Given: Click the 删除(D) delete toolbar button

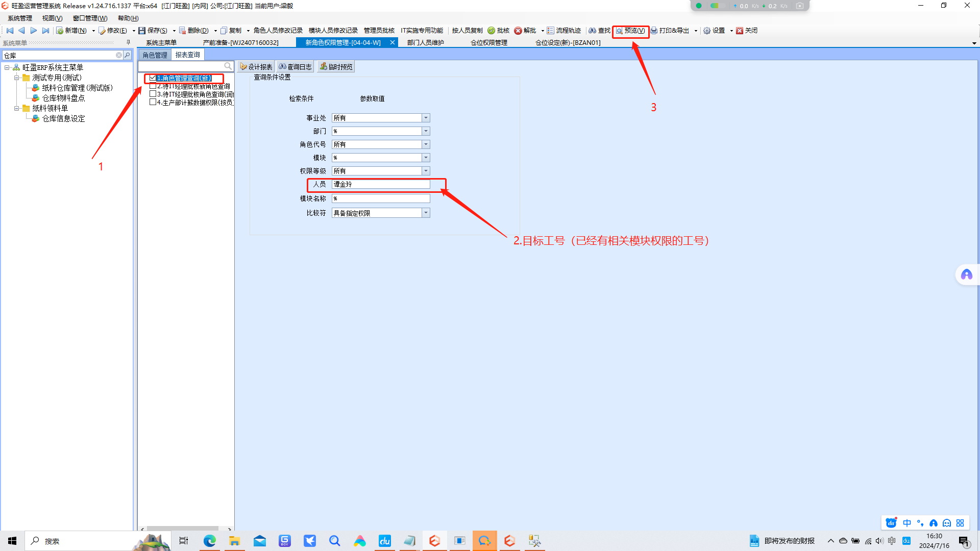Looking at the screenshot, I should [194, 31].
